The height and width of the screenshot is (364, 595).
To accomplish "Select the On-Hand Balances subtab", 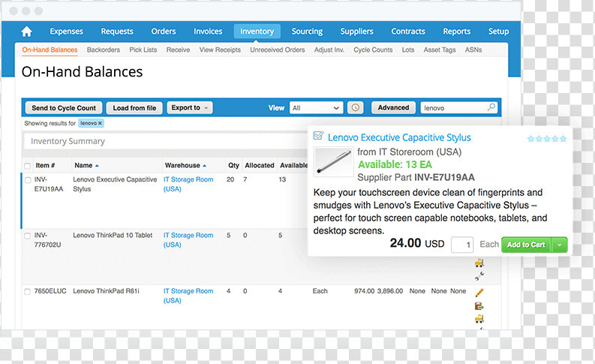I will pyautogui.click(x=50, y=50).
